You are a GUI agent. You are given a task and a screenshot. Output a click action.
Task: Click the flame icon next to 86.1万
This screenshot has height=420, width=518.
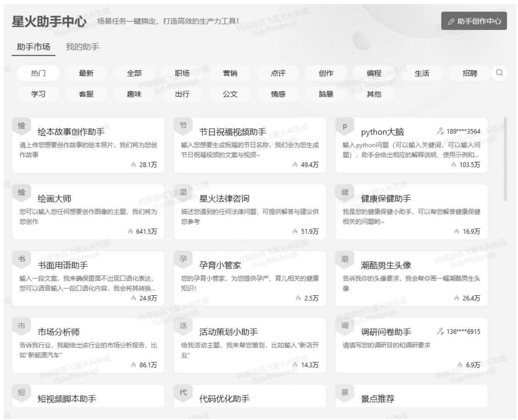133,365
